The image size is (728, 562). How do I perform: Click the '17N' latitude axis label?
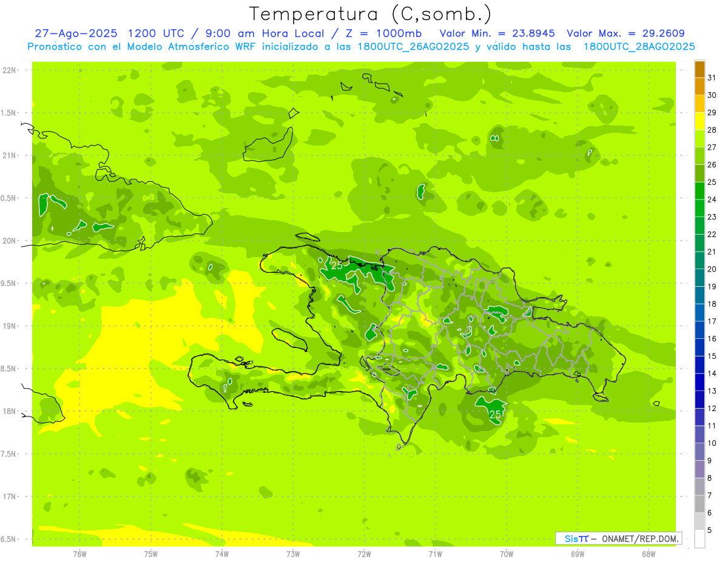[x=10, y=497]
